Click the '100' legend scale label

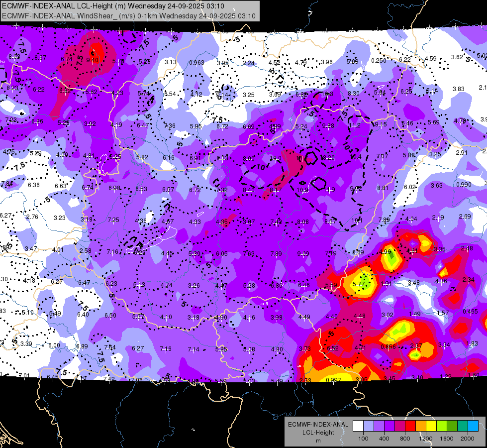tap(363, 439)
